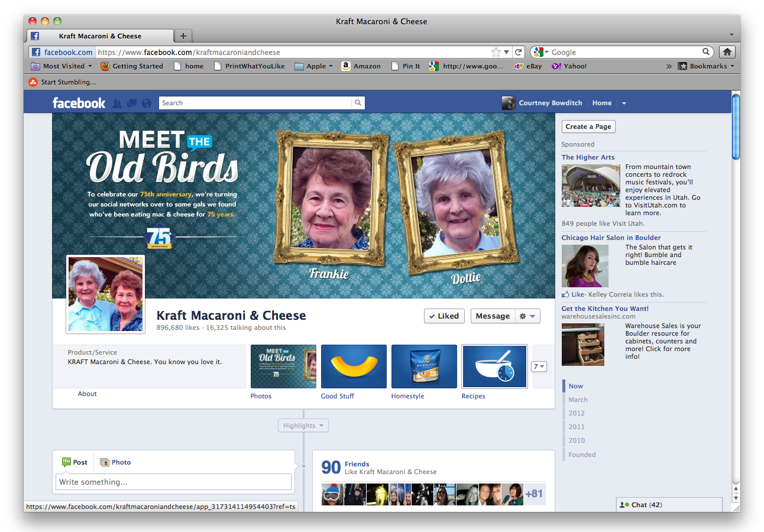Open the Most Visited bookmarks dropdown
764x532 pixels.
pos(61,66)
